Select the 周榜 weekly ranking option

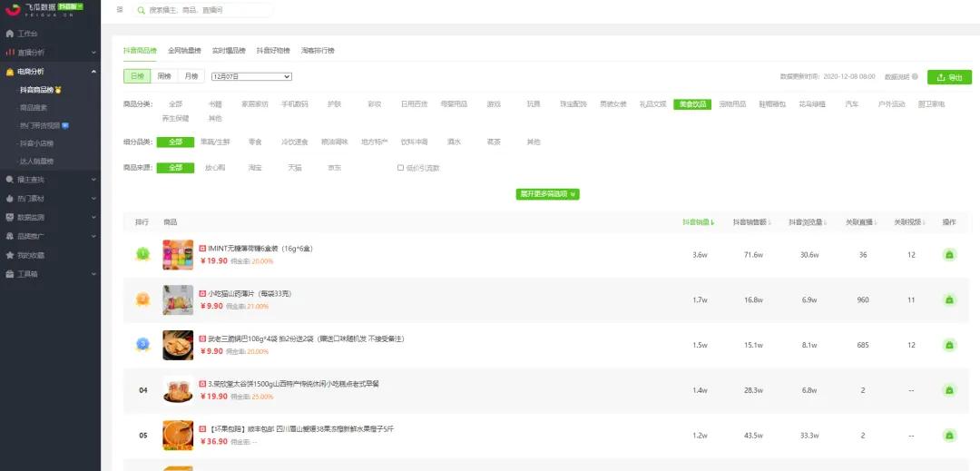tap(163, 76)
